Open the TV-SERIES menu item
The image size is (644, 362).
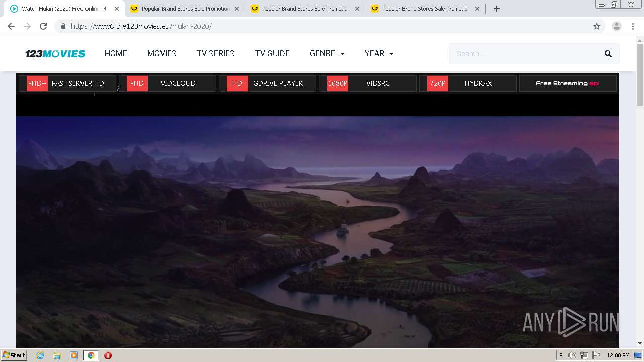point(216,53)
